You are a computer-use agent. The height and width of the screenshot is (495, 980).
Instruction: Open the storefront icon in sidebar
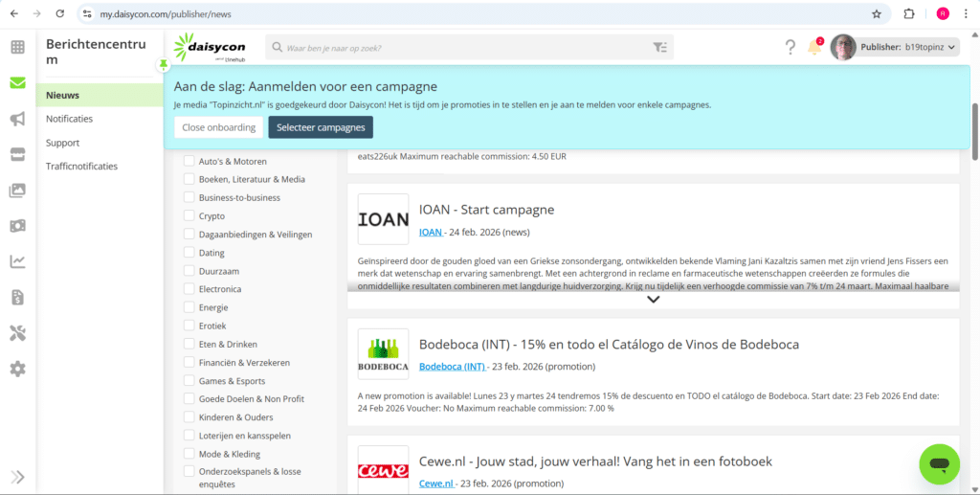click(x=17, y=155)
